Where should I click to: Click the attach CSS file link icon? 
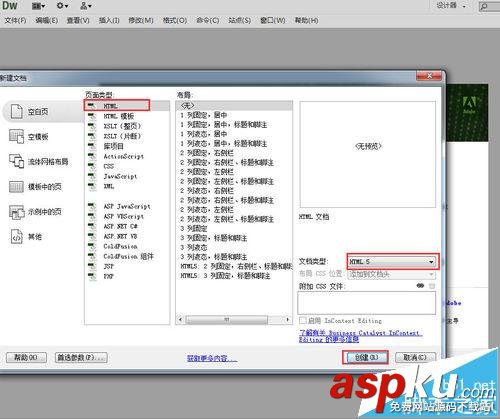(420, 286)
